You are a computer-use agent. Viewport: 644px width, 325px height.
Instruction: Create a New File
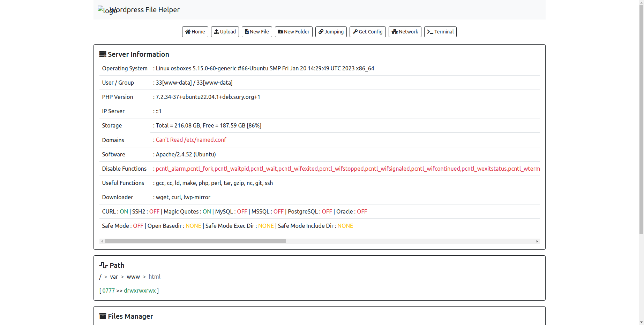tap(257, 32)
